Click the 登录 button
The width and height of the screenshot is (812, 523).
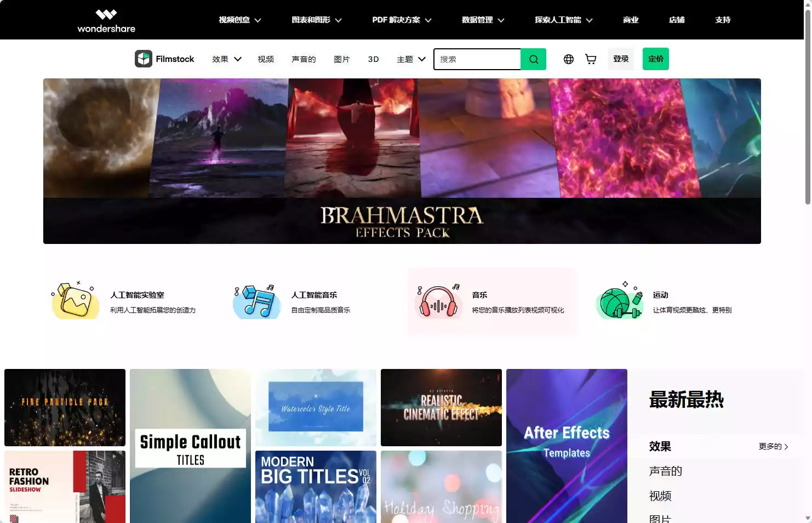point(621,59)
